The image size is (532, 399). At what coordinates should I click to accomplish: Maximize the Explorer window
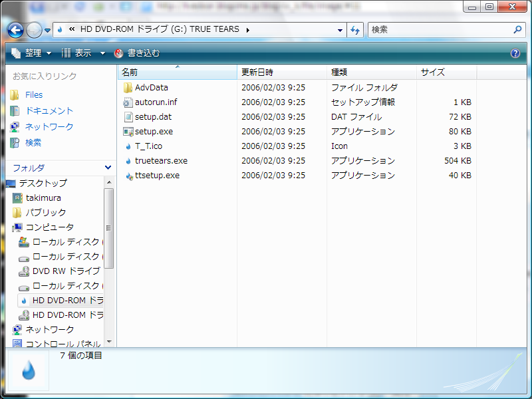pos(489,7)
